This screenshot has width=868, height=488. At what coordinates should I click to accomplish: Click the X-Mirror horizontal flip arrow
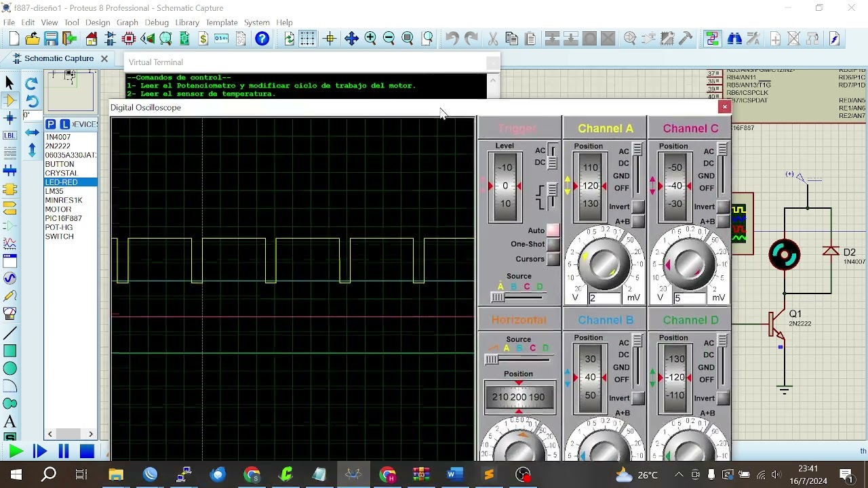coord(31,133)
